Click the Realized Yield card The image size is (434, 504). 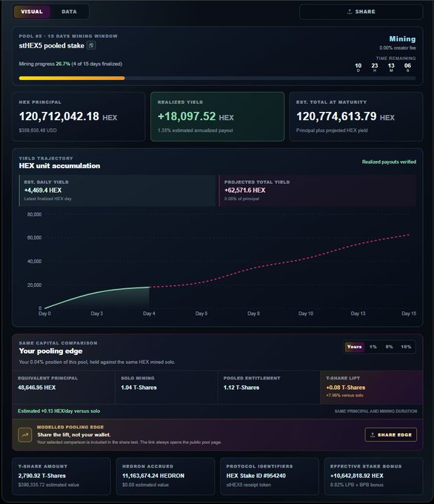tap(217, 116)
